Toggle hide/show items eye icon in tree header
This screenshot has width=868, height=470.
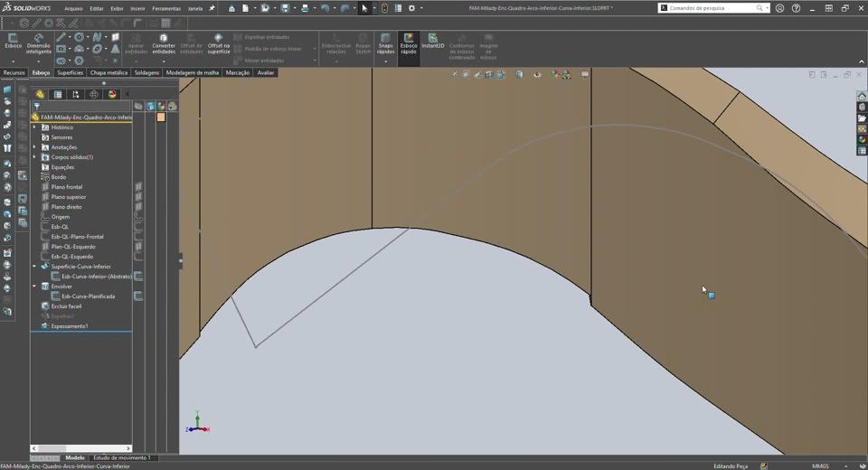[x=138, y=107]
